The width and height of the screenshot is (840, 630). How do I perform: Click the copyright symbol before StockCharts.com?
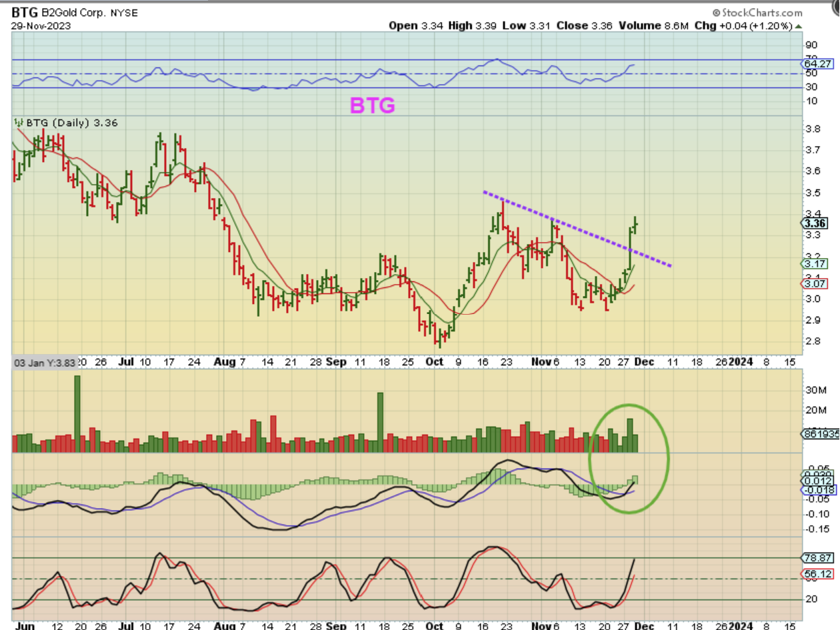(x=716, y=13)
